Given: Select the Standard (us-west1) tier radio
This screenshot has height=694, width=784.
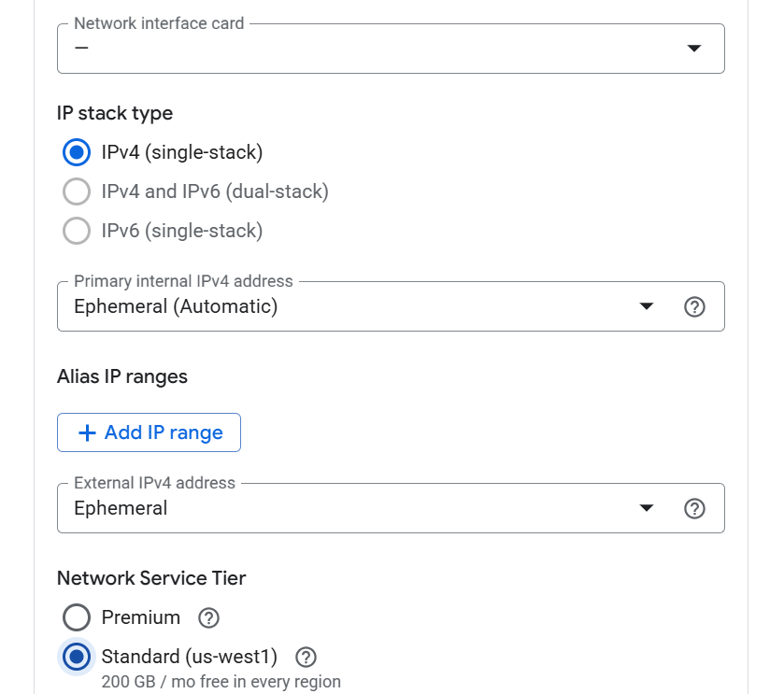Looking at the screenshot, I should click(x=77, y=657).
